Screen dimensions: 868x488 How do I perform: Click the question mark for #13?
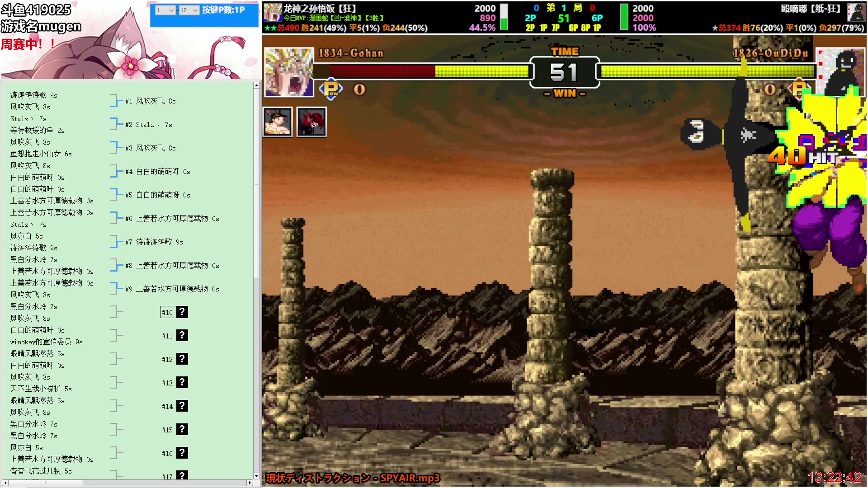pos(182,382)
